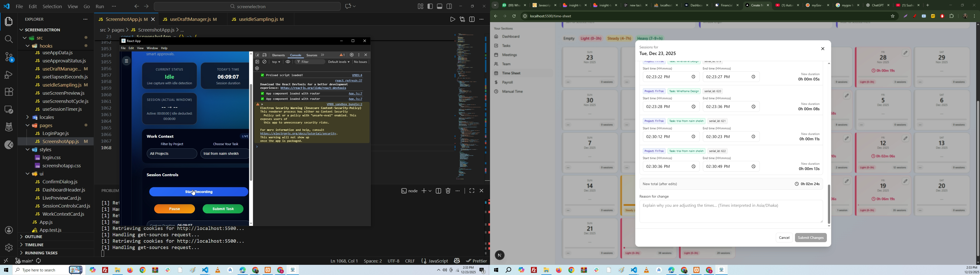
Task: Click the Run and Debug icon
Action: click(x=8, y=74)
